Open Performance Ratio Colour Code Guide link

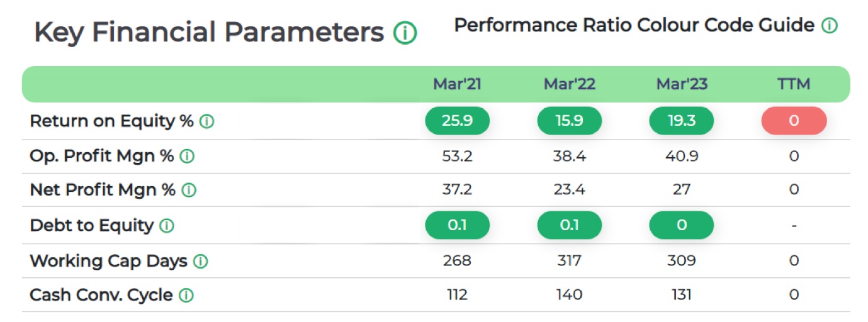tap(634, 25)
